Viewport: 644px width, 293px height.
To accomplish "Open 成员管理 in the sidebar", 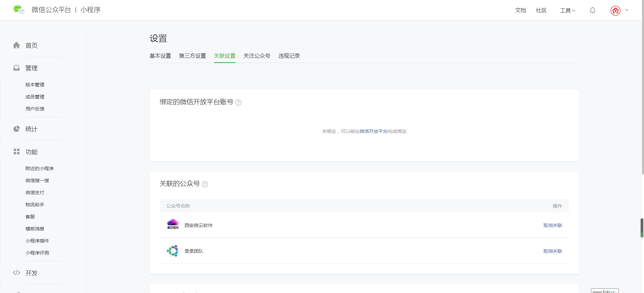I will pyautogui.click(x=35, y=97).
